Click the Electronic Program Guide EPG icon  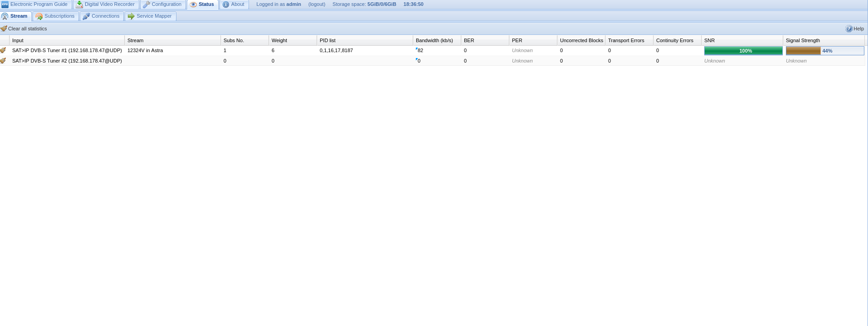tap(5, 5)
